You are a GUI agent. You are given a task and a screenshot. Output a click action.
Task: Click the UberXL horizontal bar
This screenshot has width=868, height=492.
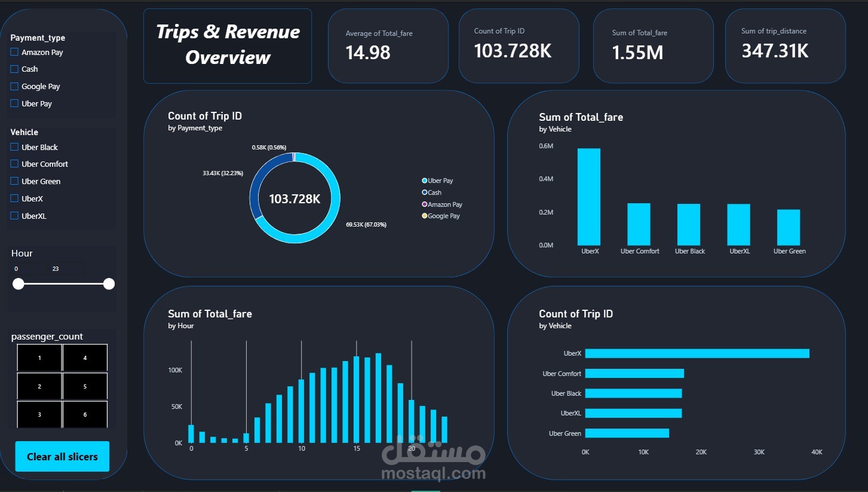click(x=633, y=413)
